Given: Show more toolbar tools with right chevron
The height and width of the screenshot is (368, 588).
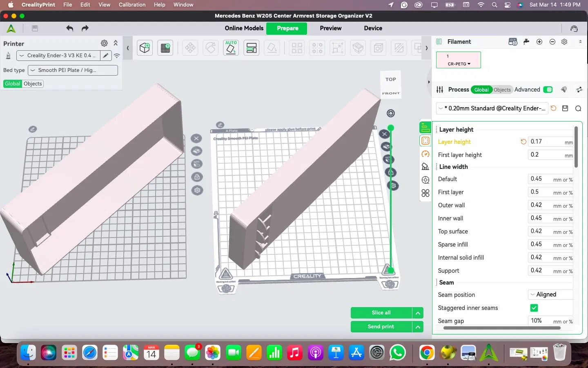Looking at the screenshot, I should pyautogui.click(x=427, y=48).
